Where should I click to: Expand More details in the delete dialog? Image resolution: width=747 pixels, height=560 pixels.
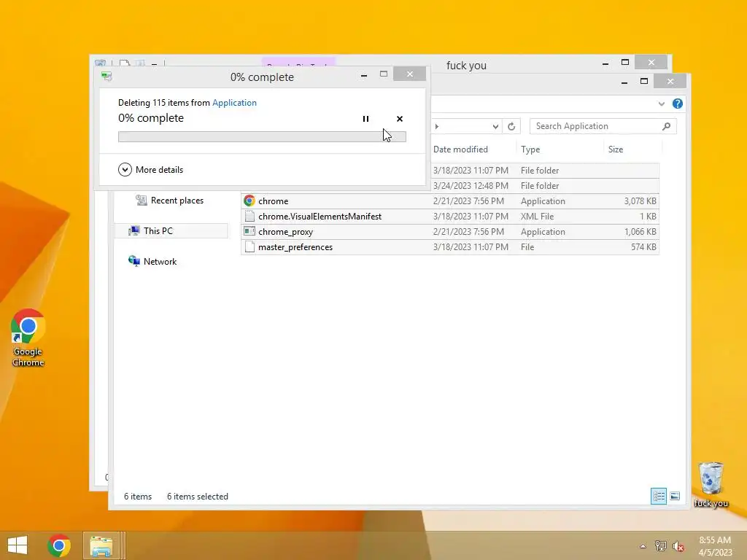[150, 169]
